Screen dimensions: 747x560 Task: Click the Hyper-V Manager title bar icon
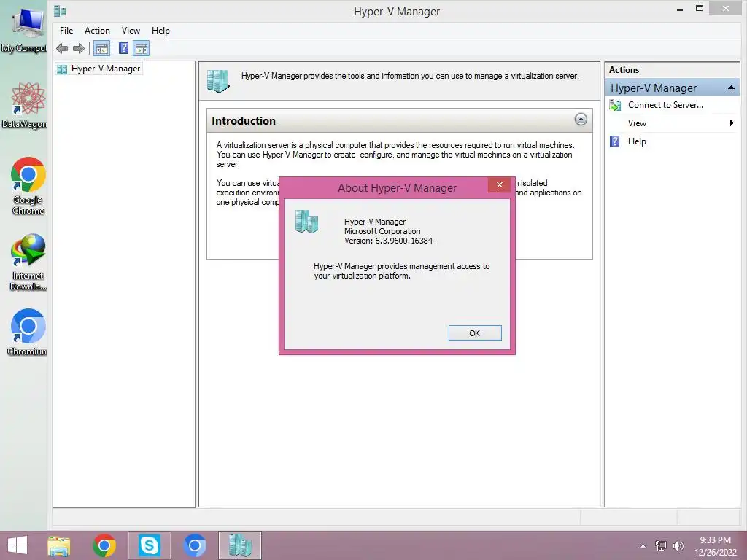pos(60,11)
